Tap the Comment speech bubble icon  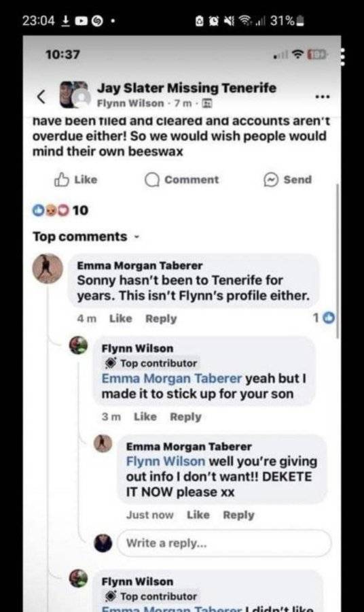[152, 180]
